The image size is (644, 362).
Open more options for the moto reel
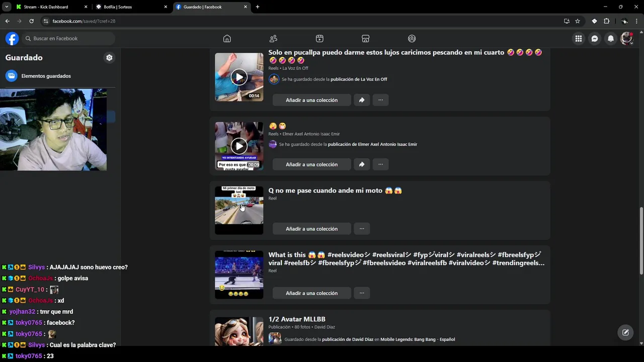[x=362, y=229]
